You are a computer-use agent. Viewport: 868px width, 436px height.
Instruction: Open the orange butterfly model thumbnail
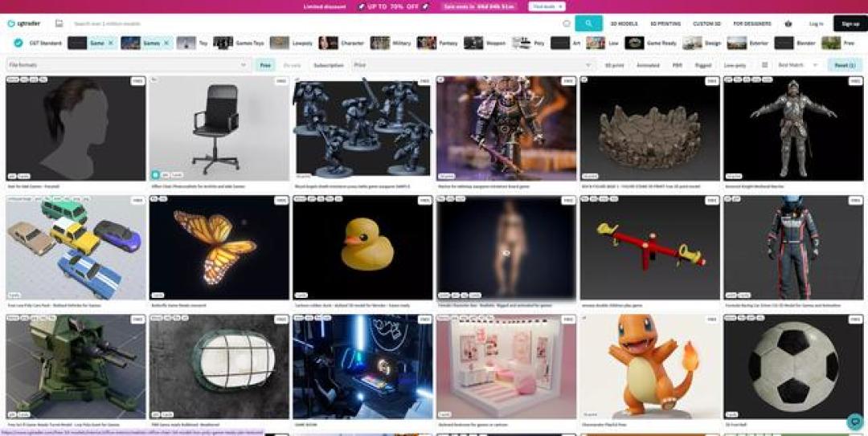coord(219,247)
